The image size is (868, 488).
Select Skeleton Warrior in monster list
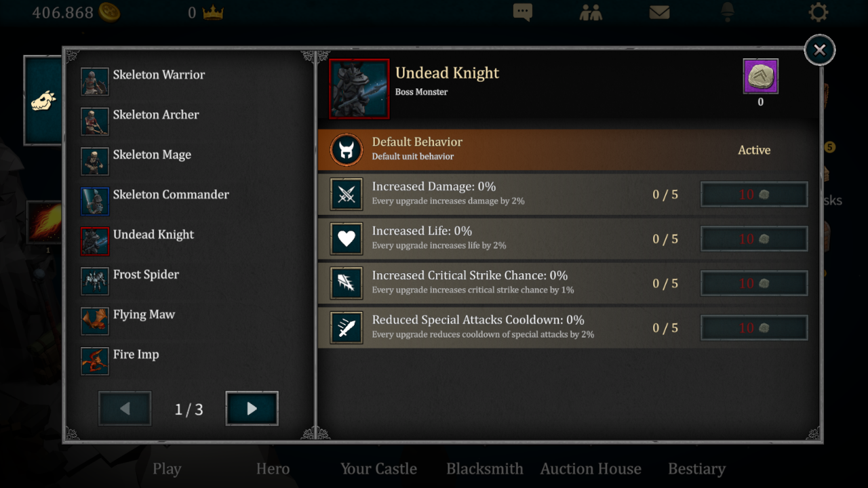[x=158, y=75]
